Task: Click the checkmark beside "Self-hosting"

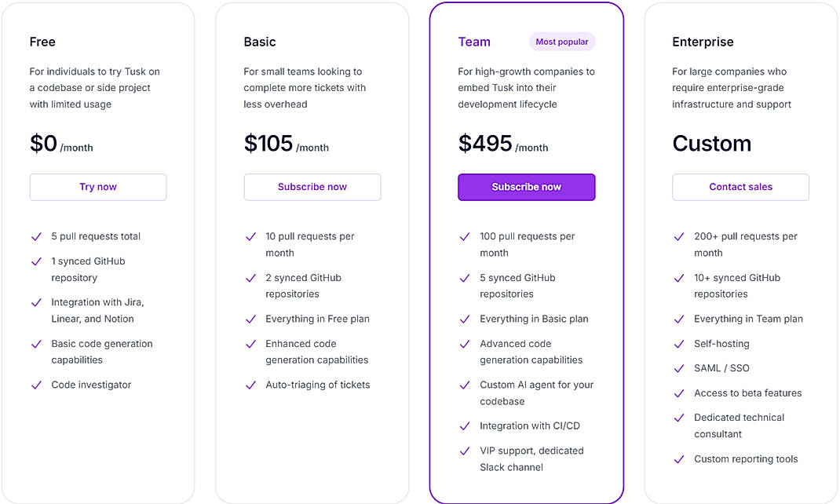Action: 679,344
